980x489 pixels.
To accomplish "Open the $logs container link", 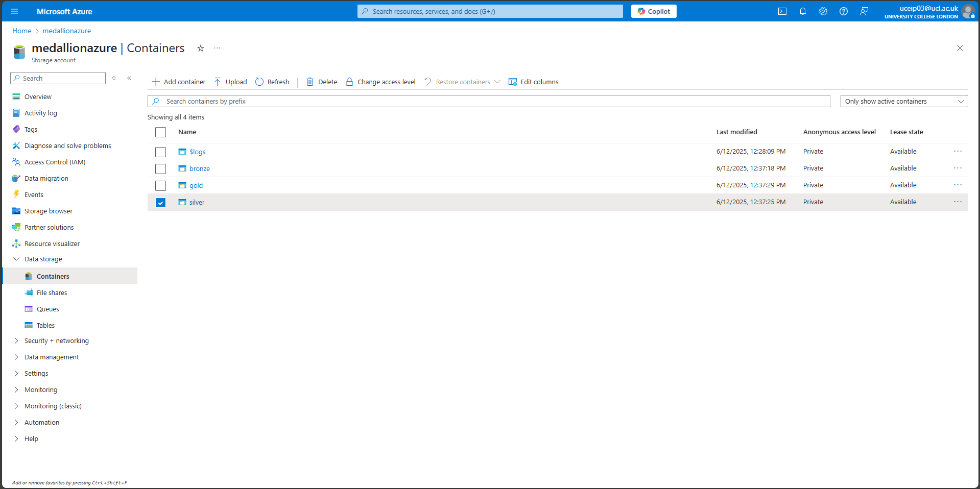I will 197,152.
